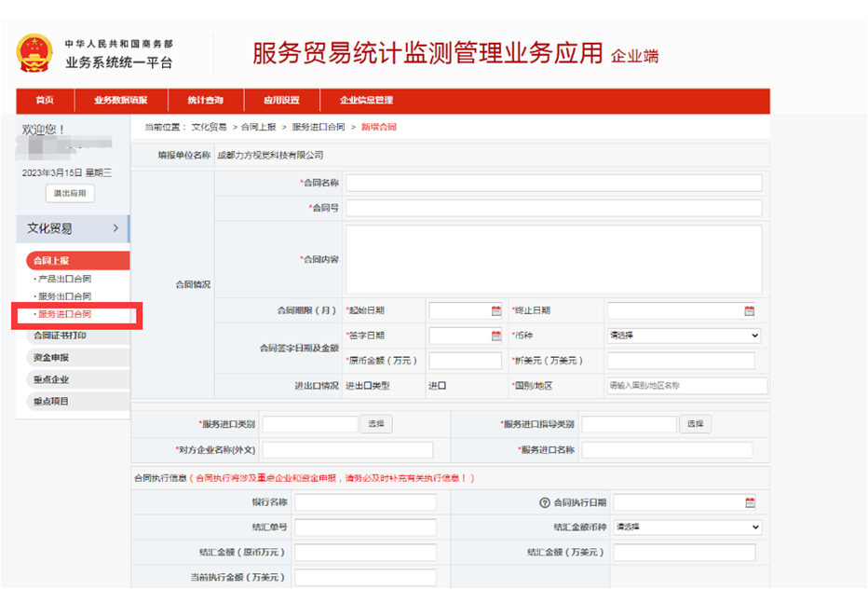Open the 首页 menu tab

(45, 101)
